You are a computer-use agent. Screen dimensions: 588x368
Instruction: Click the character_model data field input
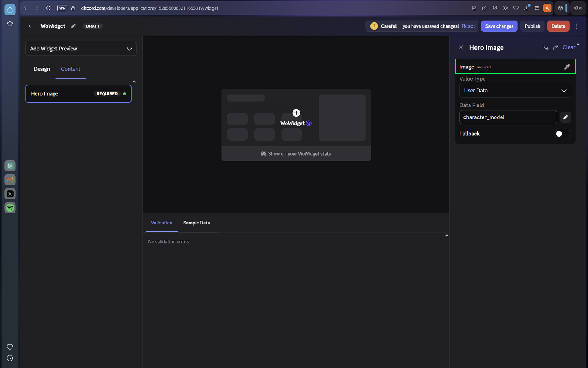pos(508,117)
